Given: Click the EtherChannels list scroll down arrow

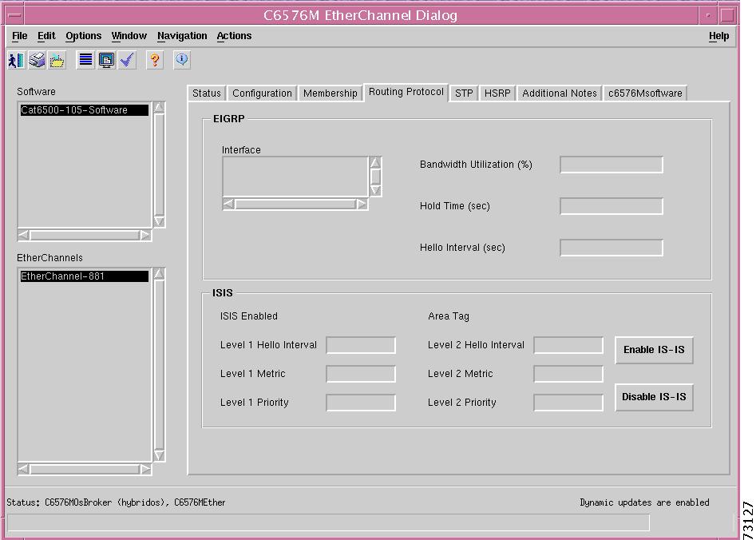Looking at the screenshot, I should pos(159,455).
